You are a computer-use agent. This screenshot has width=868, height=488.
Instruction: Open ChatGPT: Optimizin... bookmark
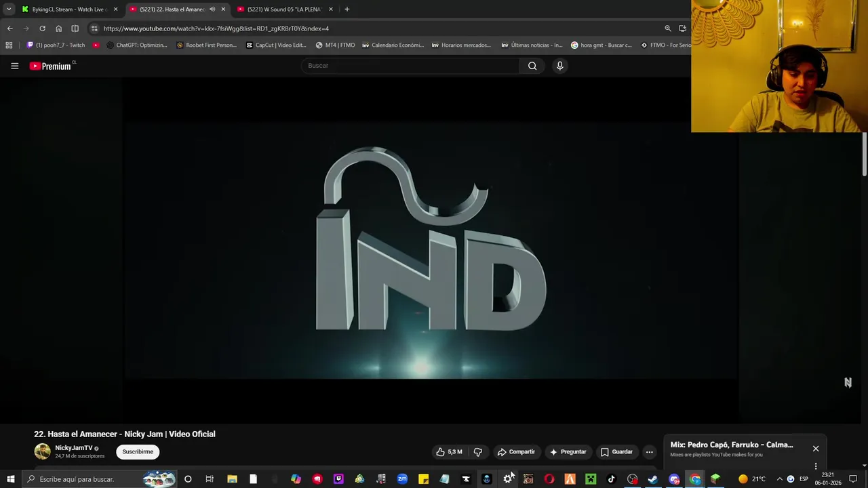click(x=137, y=45)
